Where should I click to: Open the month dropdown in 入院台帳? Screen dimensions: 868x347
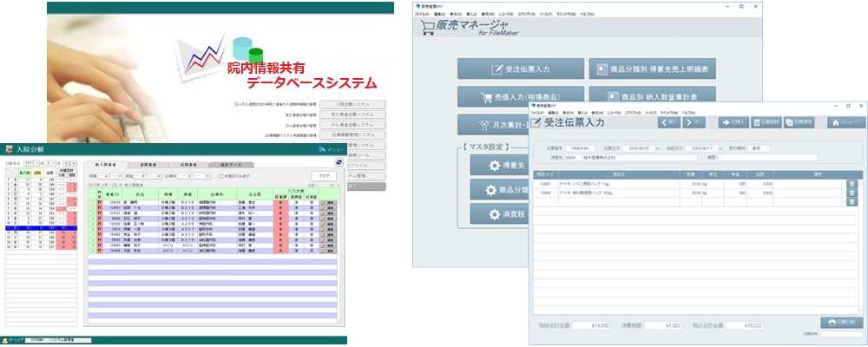[x=54, y=163]
